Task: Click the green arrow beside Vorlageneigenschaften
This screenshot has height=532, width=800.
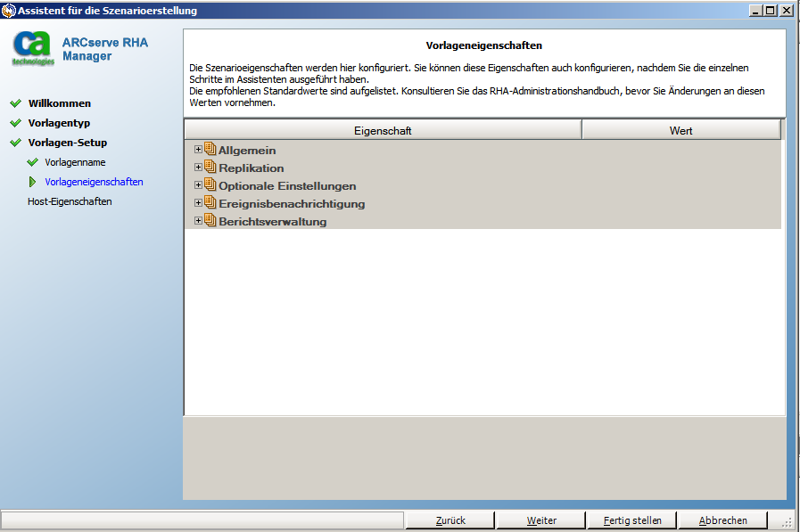Action: [x=33, y=182]
